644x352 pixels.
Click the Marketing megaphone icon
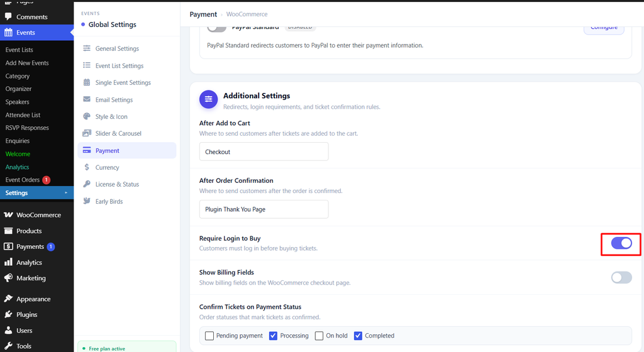[8, 278]
